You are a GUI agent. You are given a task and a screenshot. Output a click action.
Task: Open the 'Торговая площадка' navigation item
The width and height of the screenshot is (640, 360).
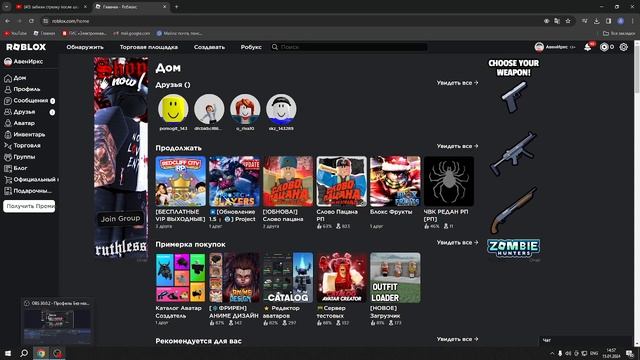(149, 47)
